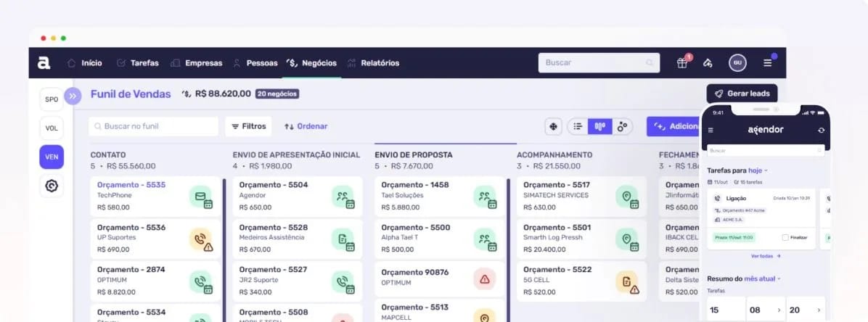Open the Relatórios menu

click(x=373, y=63)
